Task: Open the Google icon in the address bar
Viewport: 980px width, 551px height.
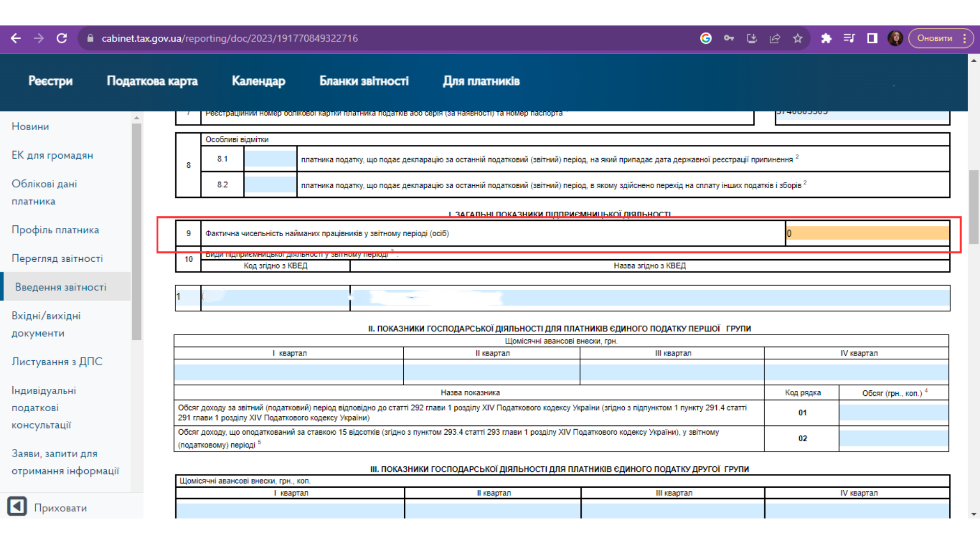Action: click(x=706, y=38)
